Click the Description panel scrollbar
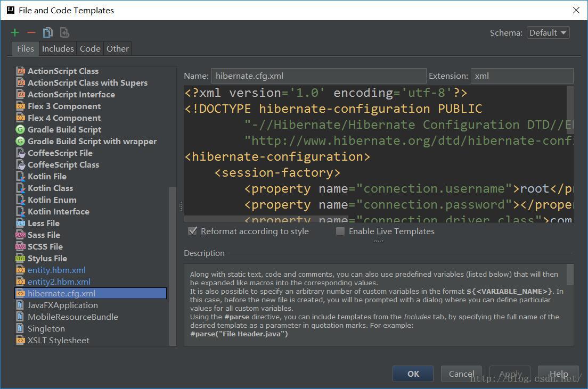This screenshot has width=588, height=389. [x=570, y=275]
